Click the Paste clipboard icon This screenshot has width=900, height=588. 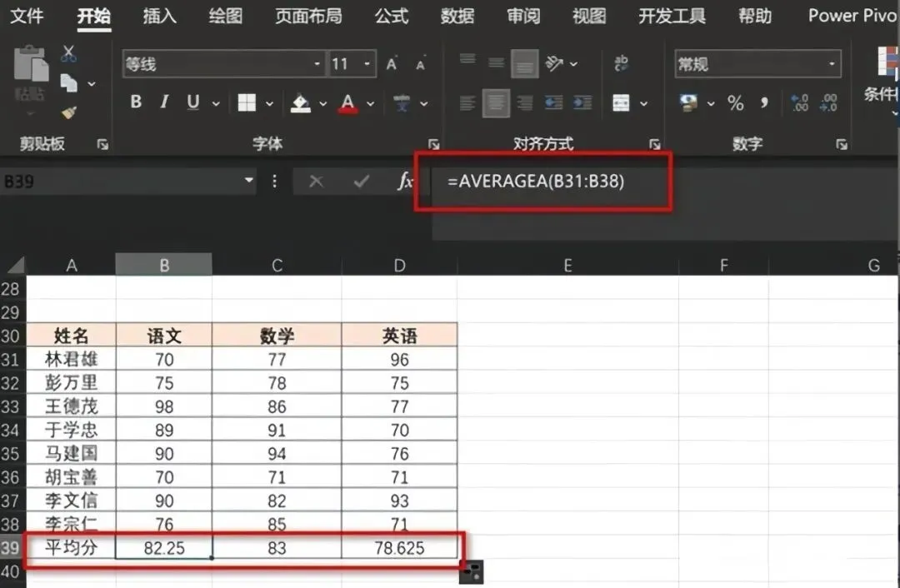[x=31, y=63]
